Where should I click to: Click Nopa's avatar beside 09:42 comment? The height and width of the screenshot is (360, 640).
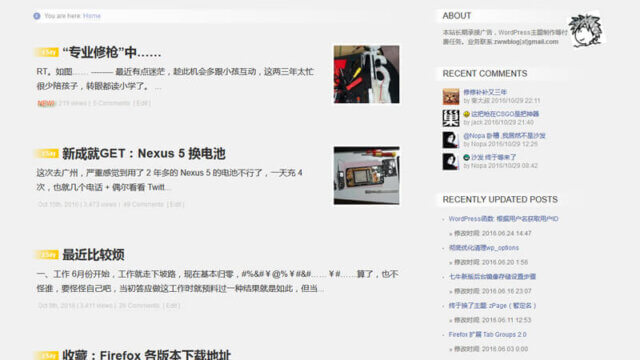pyautogui.click(x=451, y=162)
